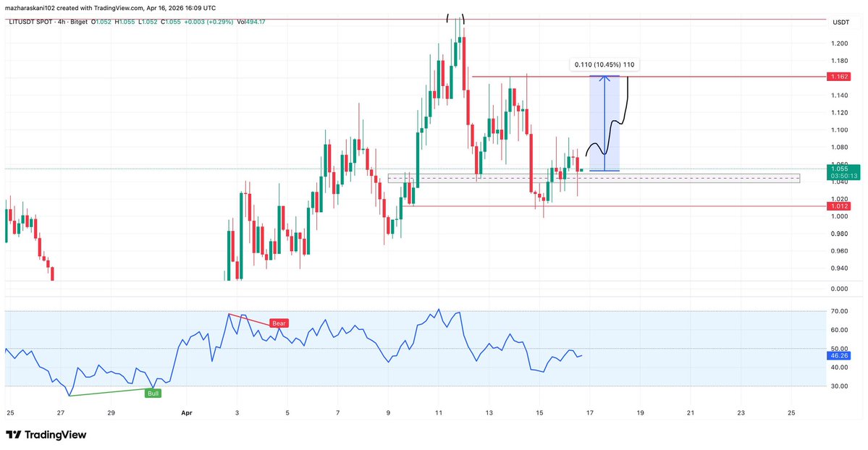Click the Bull label on the RSI panel
868x450 pixels.
tap(153, 393)
